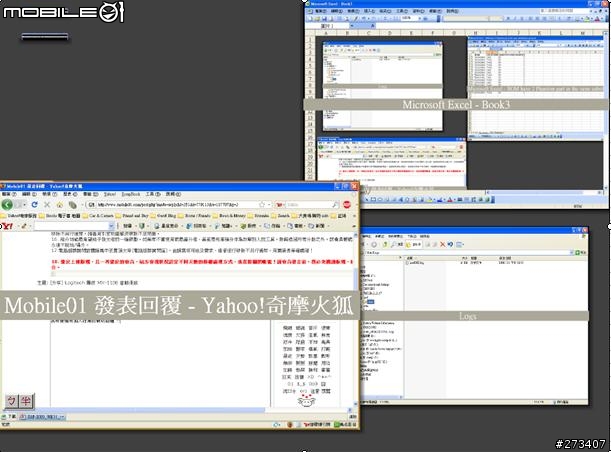Click the Firefox address URL field
The image size is (611, 452).
coord(173,205)
